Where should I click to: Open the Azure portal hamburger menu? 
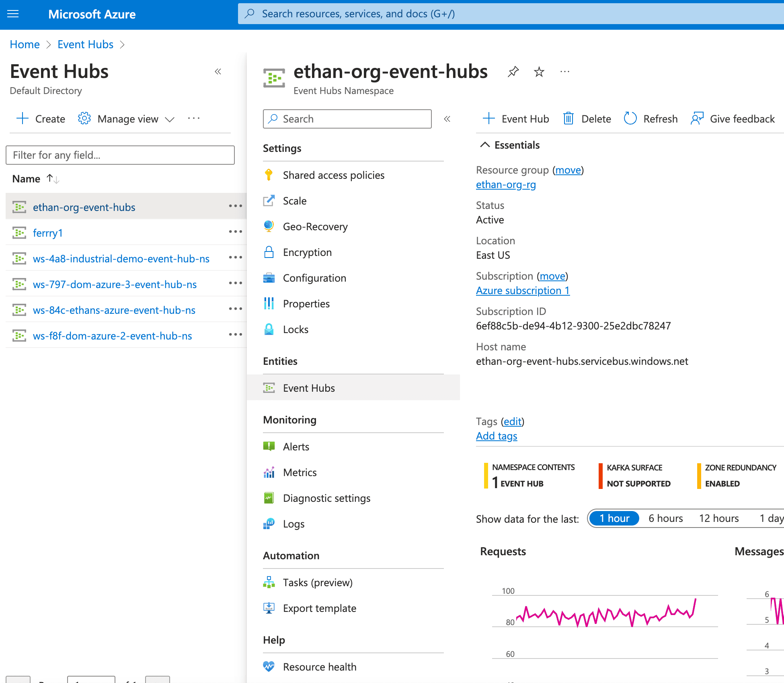13,14
